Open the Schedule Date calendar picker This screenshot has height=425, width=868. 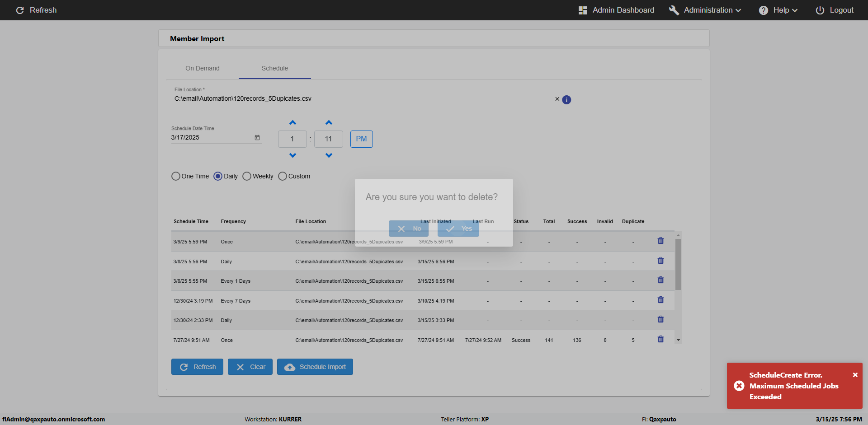(257, 138)
